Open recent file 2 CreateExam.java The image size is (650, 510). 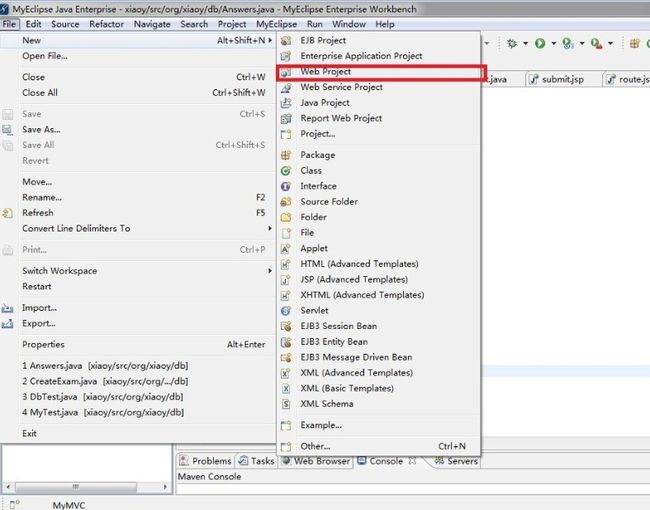[138, 381]
